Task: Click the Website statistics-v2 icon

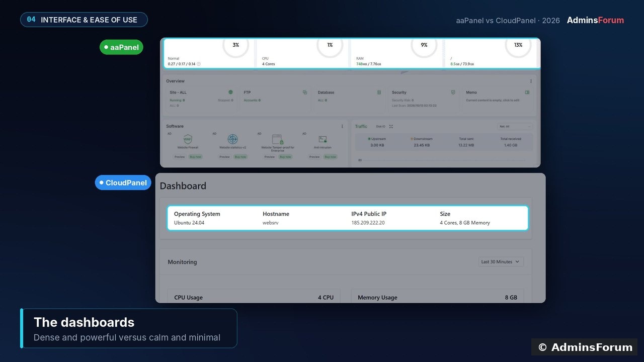Action: coord(232,139)
